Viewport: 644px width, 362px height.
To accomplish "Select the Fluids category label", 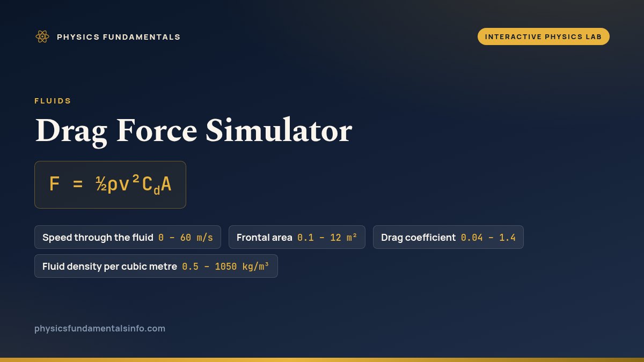I will 53,101.
